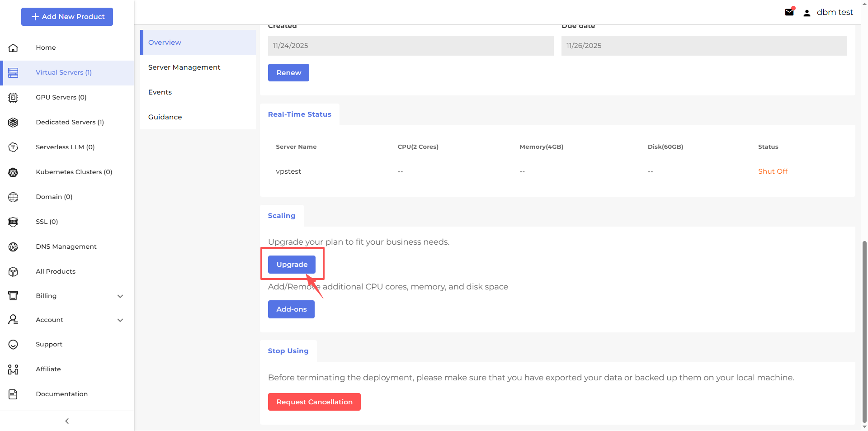Viewport: 868px width, 431px height.
Task: Select the Overview tab
Action: point(198,43)
